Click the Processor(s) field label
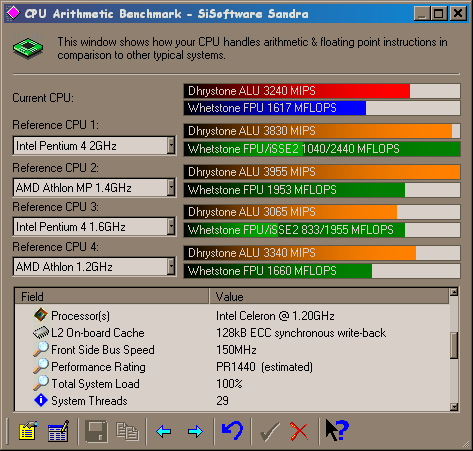 point(80,316)
